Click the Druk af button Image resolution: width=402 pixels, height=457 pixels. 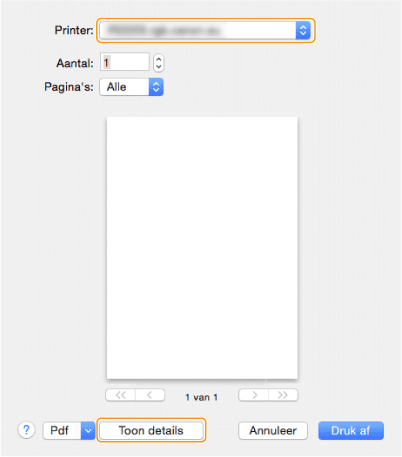click(351, 431)
